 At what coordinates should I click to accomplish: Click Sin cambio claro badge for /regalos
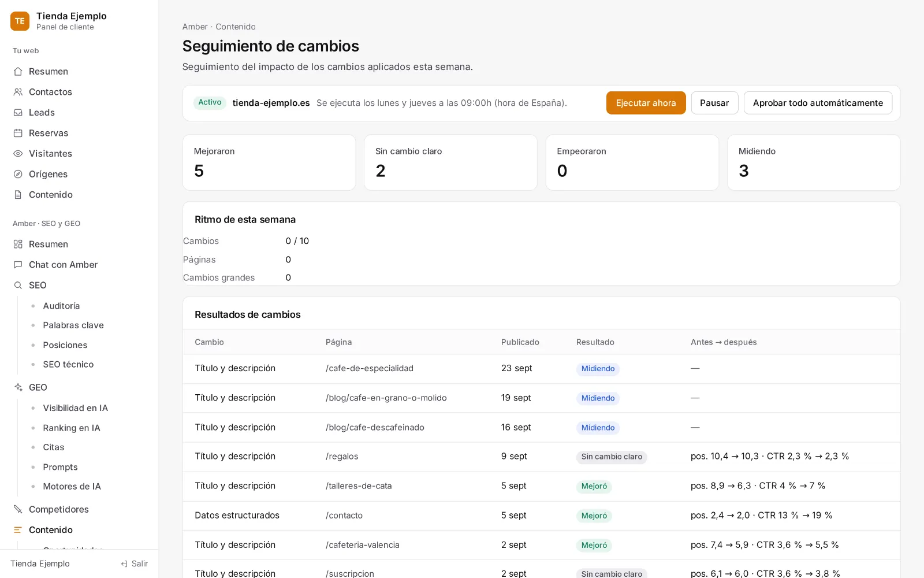pos(612,457)
